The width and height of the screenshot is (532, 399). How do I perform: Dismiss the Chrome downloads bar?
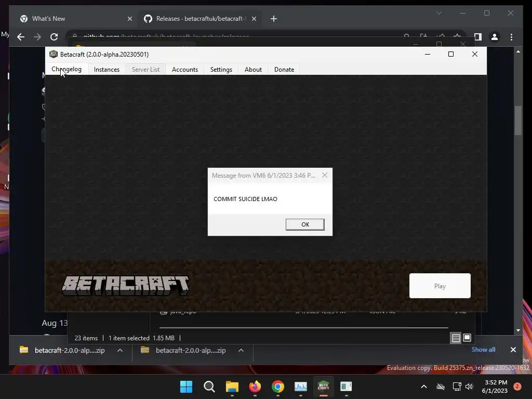point(513,350)
